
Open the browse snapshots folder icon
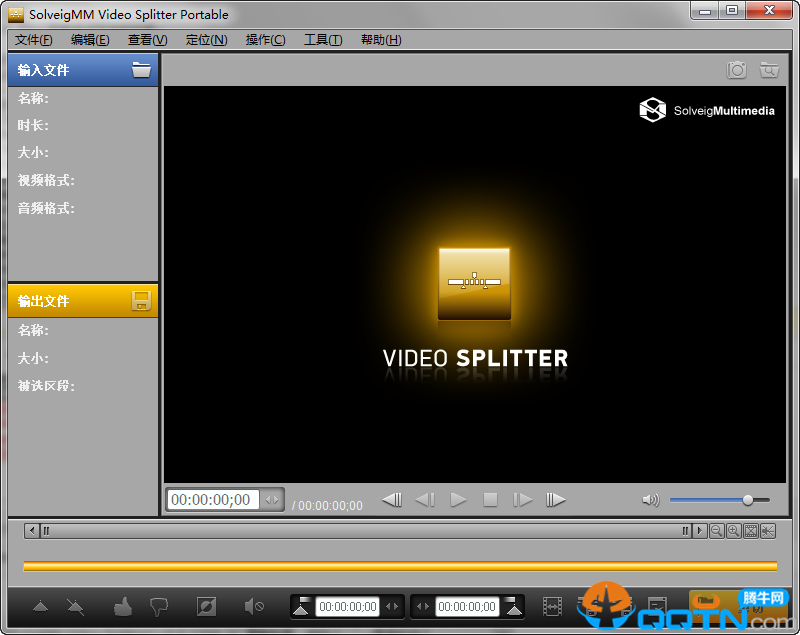769,70
